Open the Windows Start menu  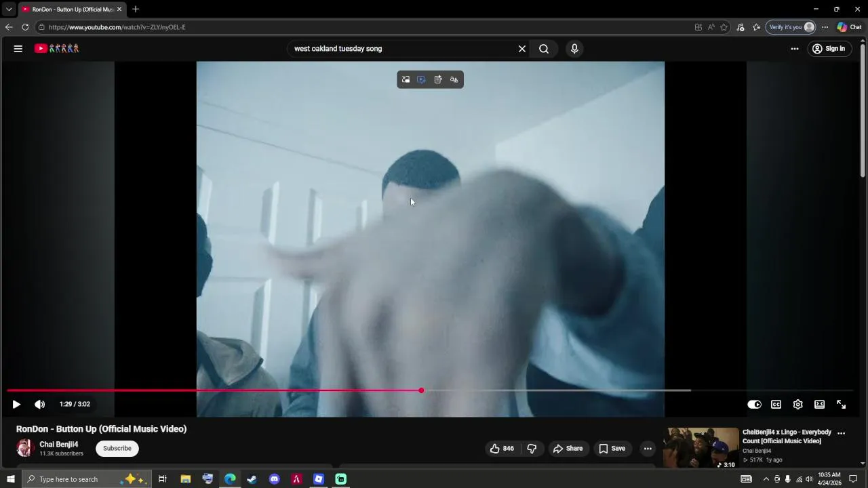point(10,479)
